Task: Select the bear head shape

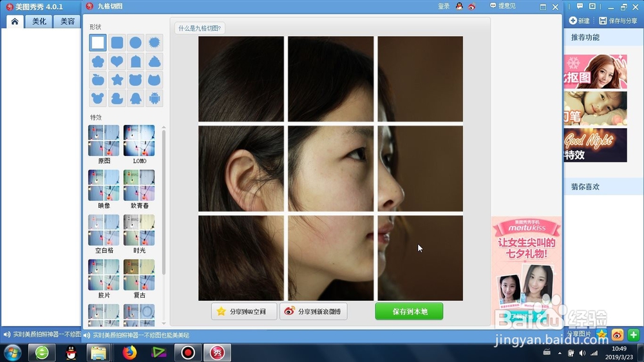Action: [135, 80]
